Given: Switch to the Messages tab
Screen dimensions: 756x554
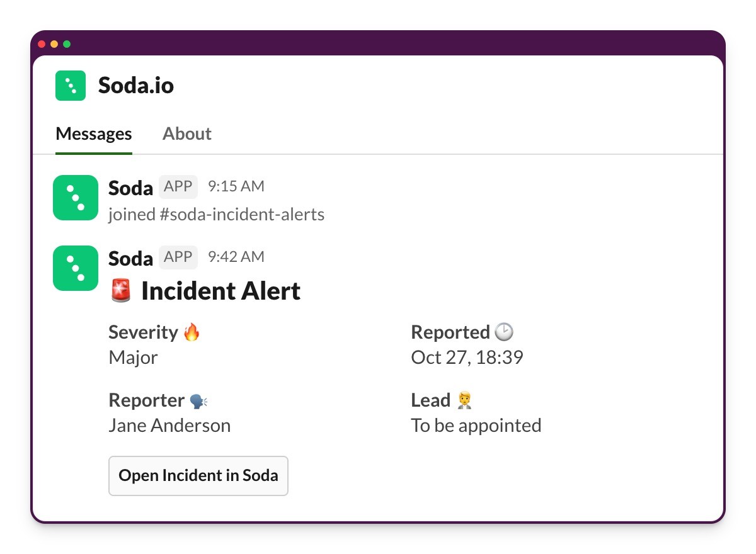Looking at the screenshot, I should [94, 133].
